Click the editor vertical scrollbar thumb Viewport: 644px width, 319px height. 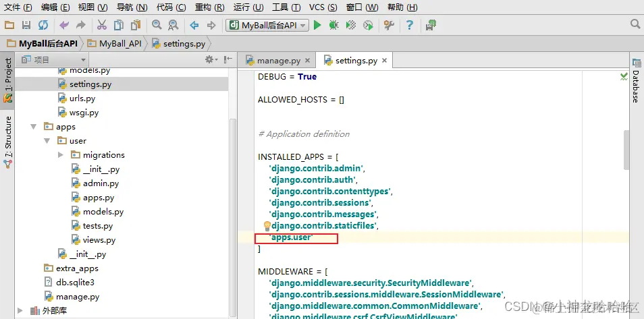click(626, 150)
